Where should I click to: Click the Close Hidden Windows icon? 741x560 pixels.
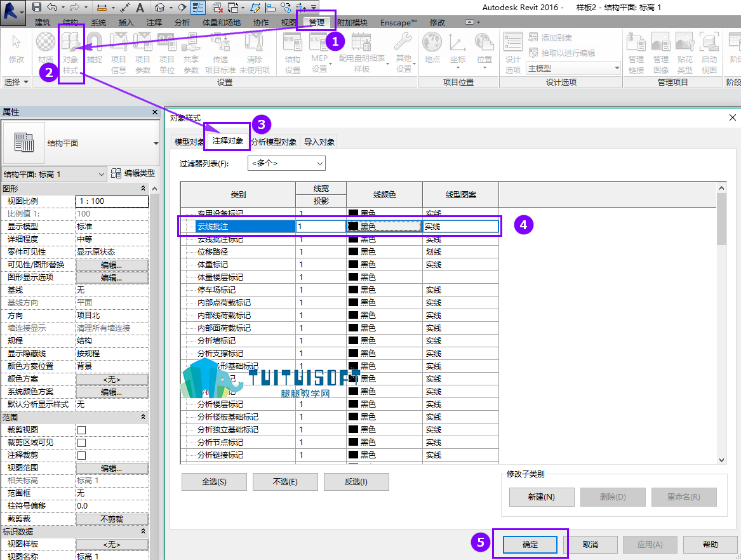[217, 8]
